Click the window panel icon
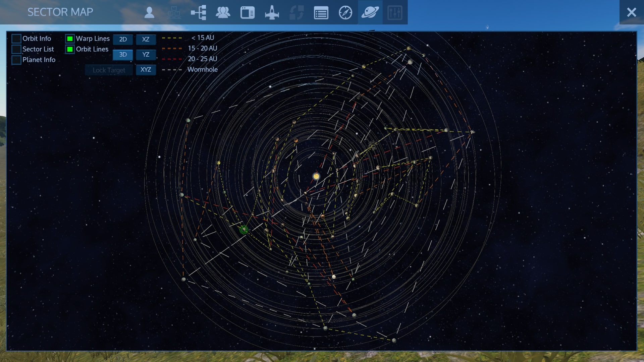Viewport: 644px width, 362px height. point(248,13)
